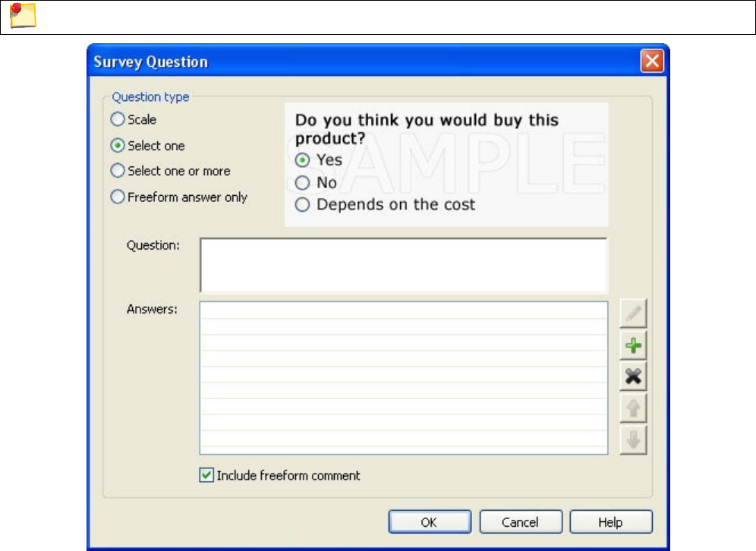Close the Survey Question dialog
The height and width of the screenshot is (551, 756).
(x=652, y=61)
